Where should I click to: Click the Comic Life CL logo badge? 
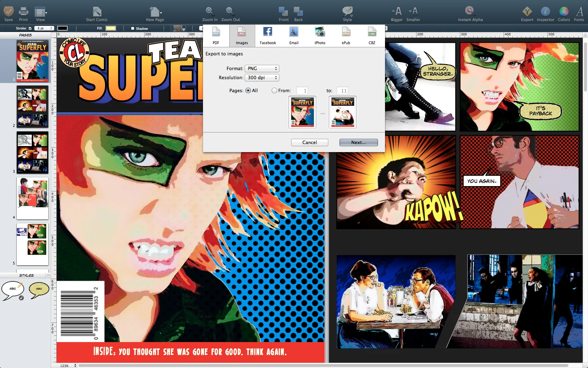tap(75, 53)
